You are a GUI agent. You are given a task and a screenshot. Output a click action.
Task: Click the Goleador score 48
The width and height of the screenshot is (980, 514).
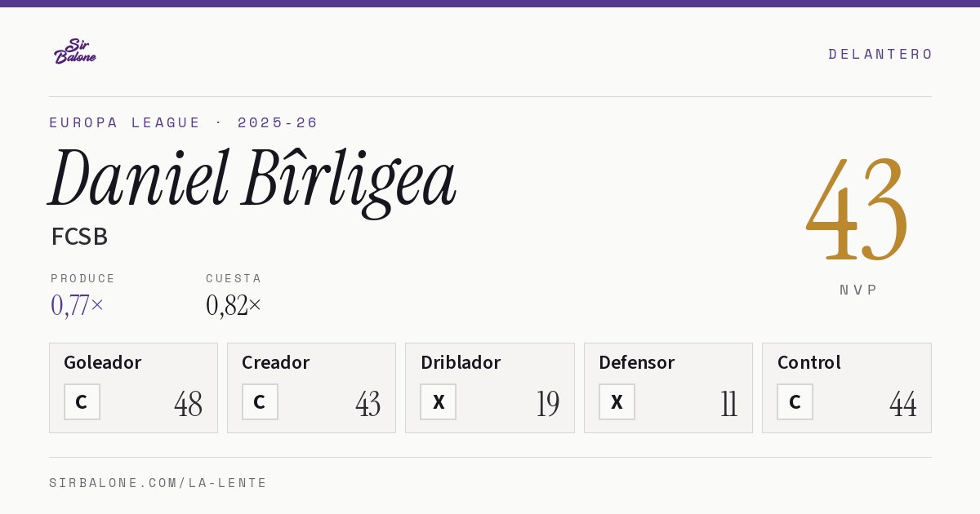tap(188, 404)
